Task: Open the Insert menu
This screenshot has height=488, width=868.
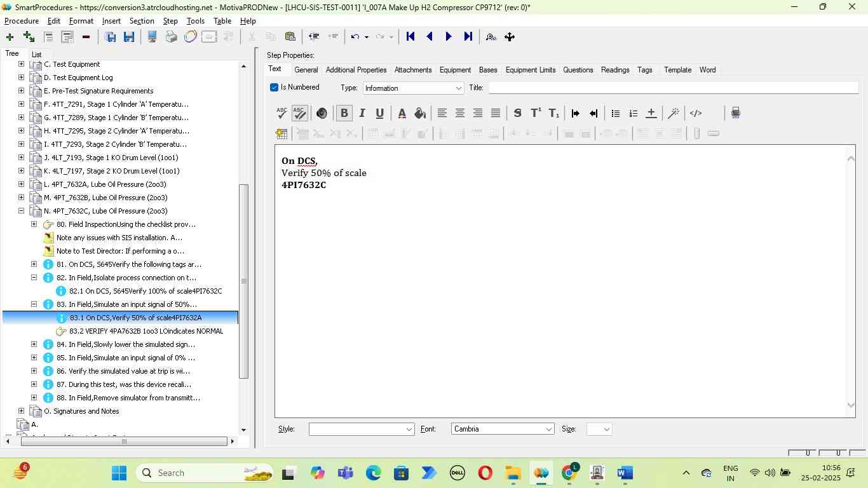Action: tap(111, 21)
